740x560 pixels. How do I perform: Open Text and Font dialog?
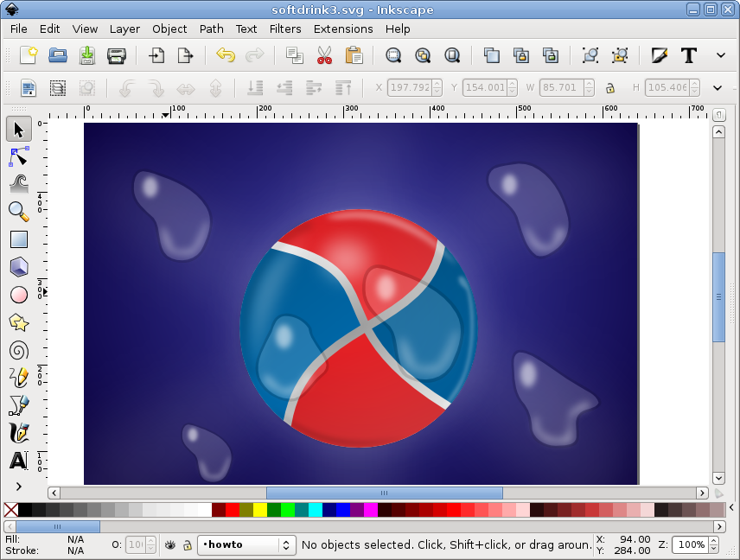pyautogui.click(x=689, y=55)
